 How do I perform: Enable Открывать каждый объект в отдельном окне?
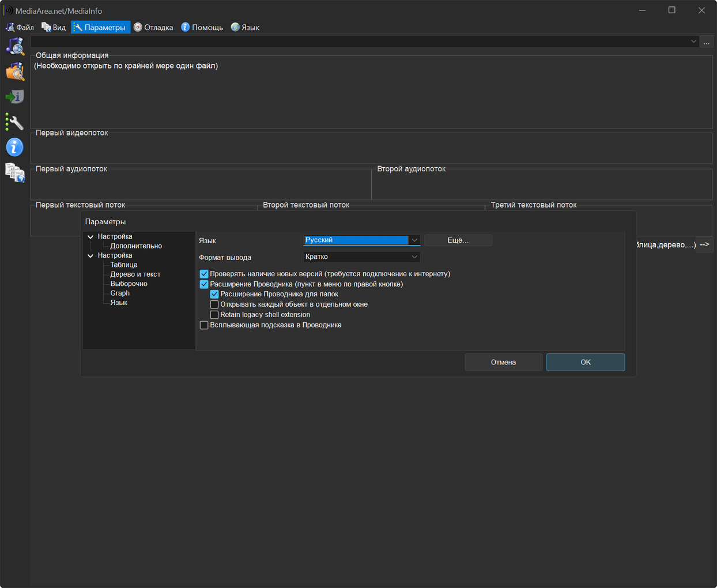[x=214, y=304]
